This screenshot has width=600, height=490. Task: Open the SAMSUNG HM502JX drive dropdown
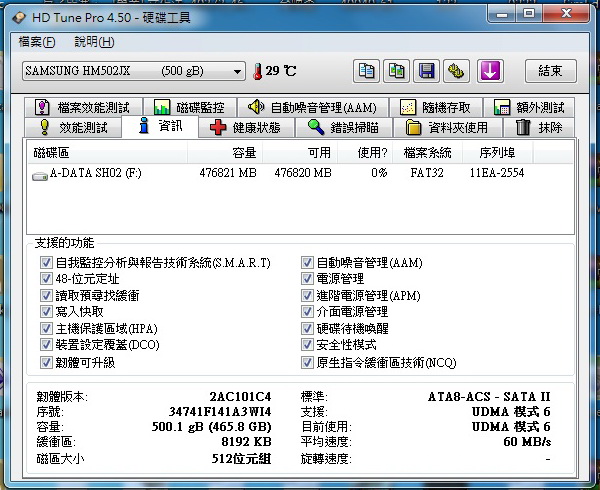coord(134,71)
